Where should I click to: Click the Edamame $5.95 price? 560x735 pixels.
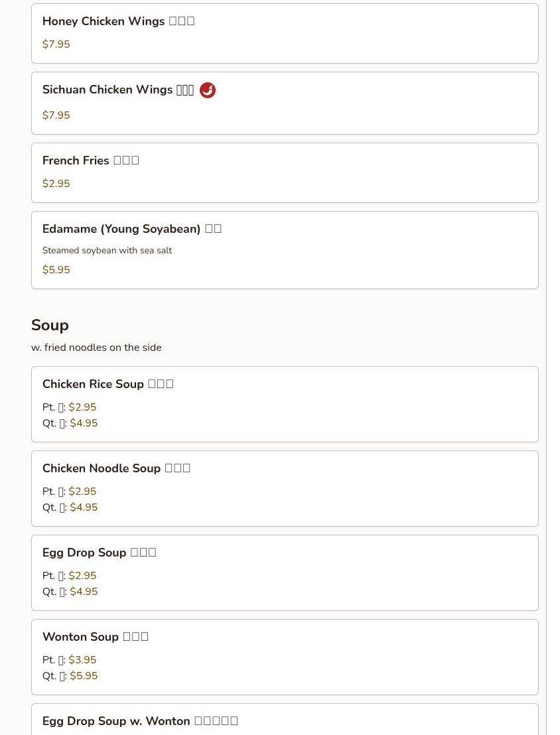tap(56, 269)
